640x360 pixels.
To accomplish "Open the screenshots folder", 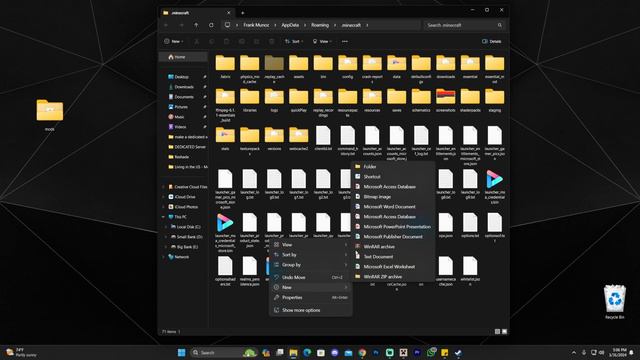I will pos(445,100).
